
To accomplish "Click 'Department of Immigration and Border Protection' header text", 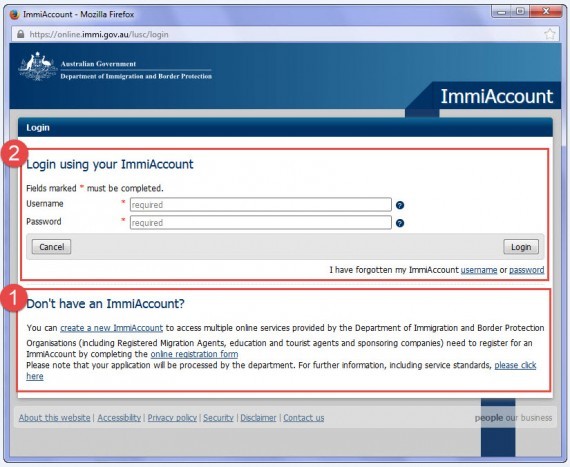I will [136, 76].
